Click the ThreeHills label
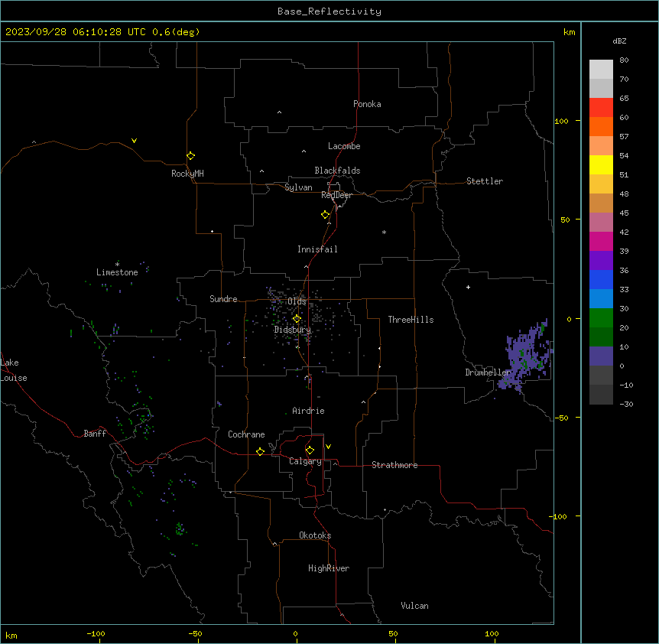 point(411,320)
